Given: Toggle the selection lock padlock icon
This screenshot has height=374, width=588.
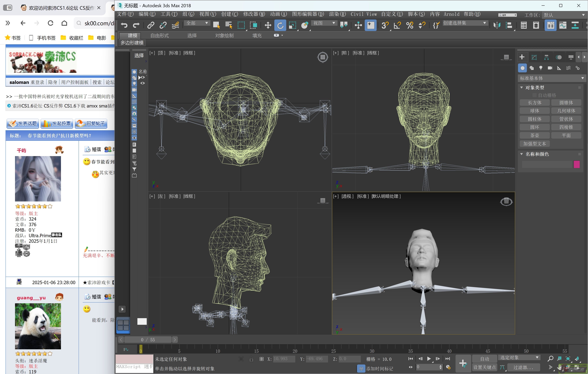Looking at the screenshot, I should 251,359.
